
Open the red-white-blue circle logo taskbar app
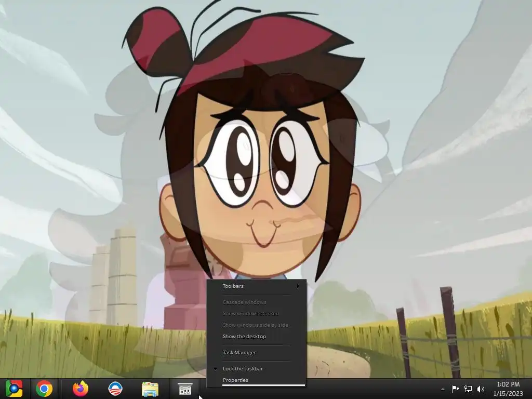click(115, 389)
